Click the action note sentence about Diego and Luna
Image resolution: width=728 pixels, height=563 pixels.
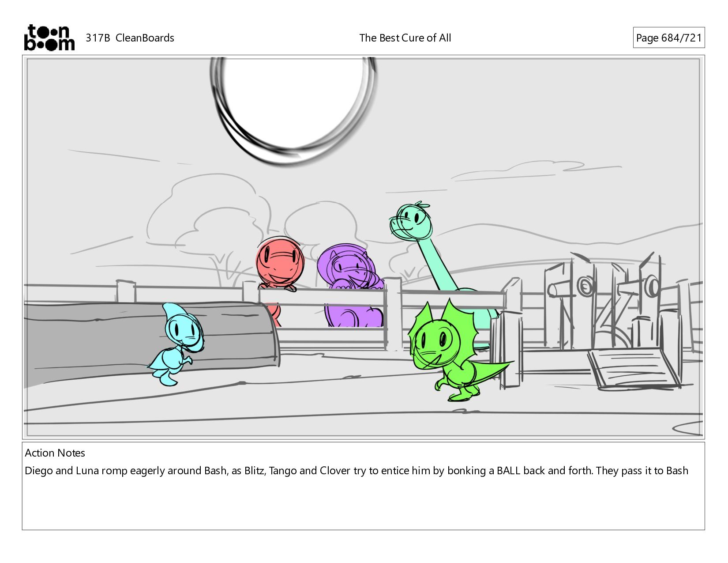356,471
